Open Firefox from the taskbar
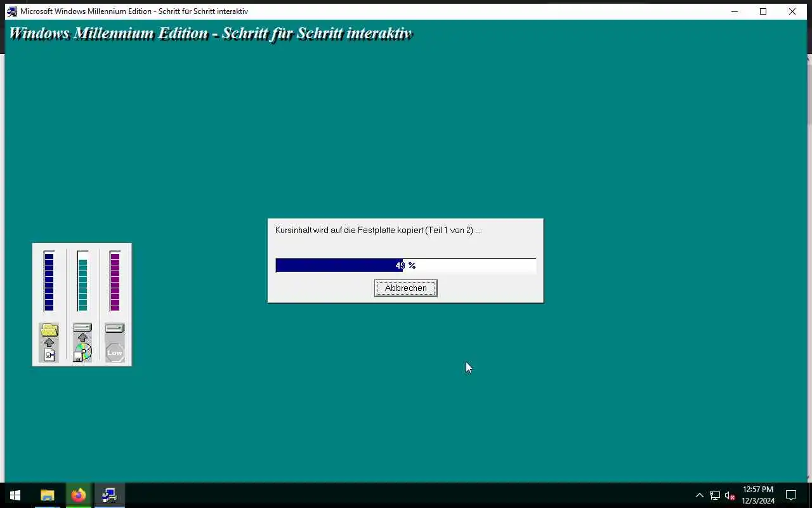 point(79,495)
